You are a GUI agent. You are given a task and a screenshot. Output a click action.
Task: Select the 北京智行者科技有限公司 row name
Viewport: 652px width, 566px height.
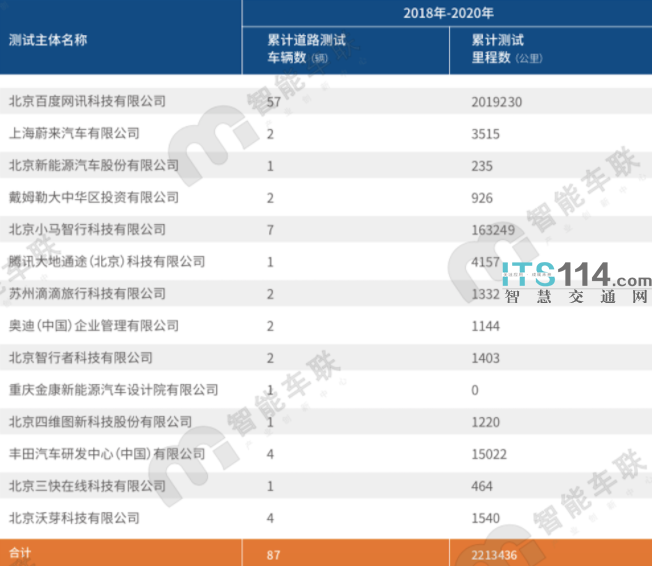81,357
